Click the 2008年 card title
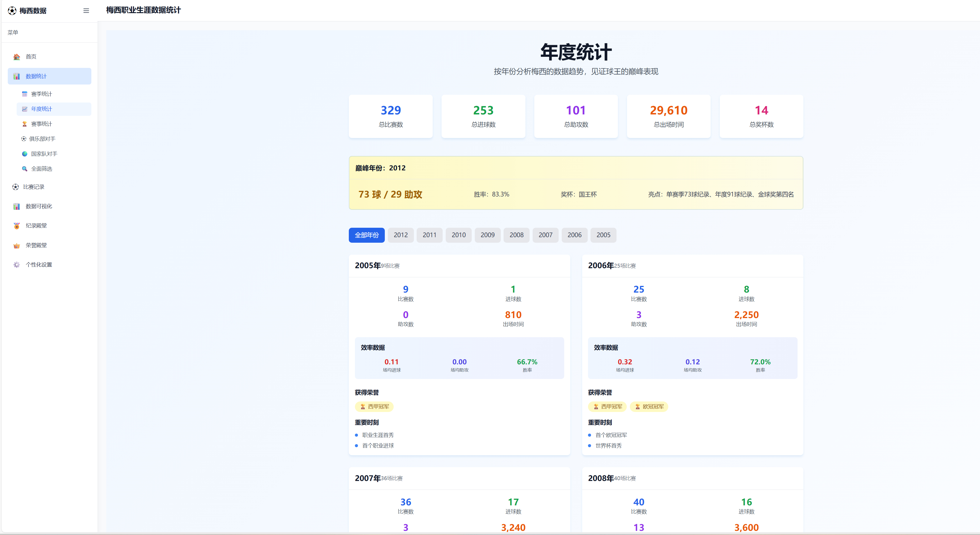This screenshot has width=980, height=535. (601, 479)
